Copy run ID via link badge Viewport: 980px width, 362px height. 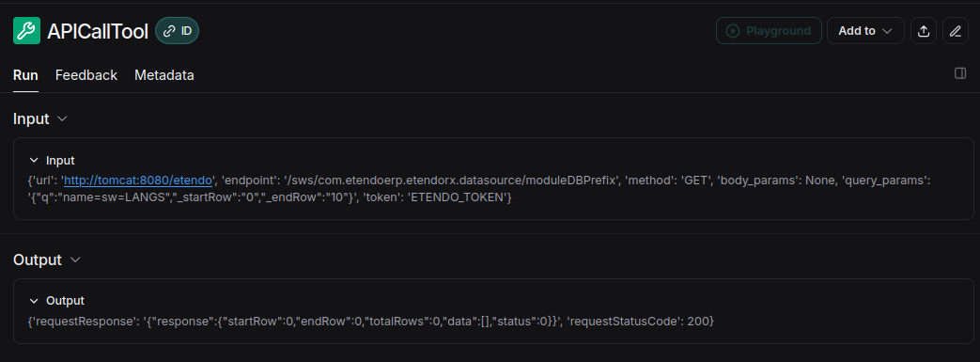[x=177, y=31]
